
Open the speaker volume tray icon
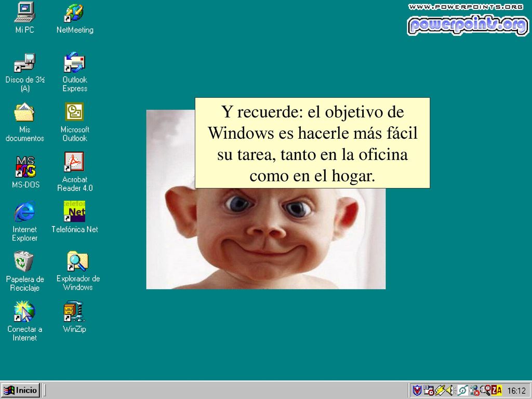pyautogui.click(x=450, y=390)
